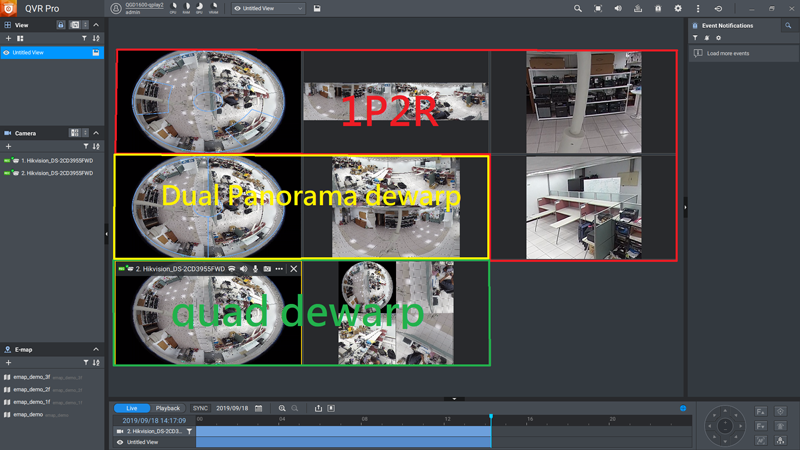Click Load more events
Viewport: 800px width, 450px height.
pyautogui.click(x=727, y=53)
